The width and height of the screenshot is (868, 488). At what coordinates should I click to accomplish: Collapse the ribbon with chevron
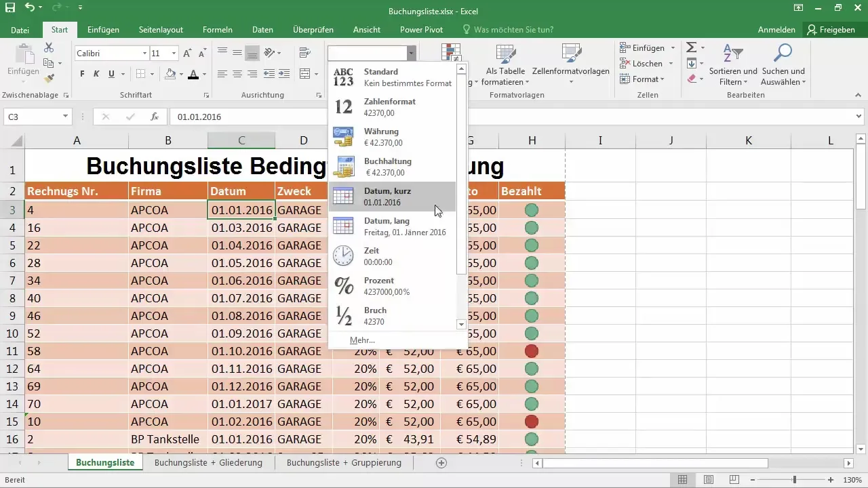(x=859, y=96)
